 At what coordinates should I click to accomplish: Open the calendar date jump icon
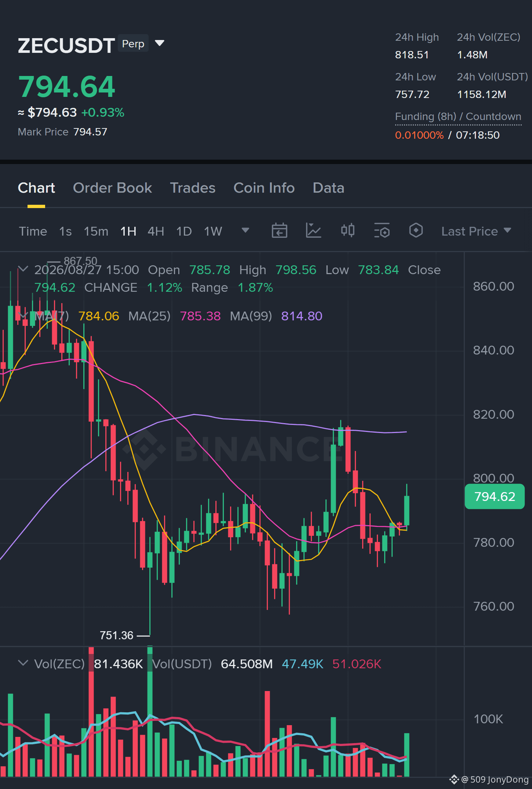point(279,231)
